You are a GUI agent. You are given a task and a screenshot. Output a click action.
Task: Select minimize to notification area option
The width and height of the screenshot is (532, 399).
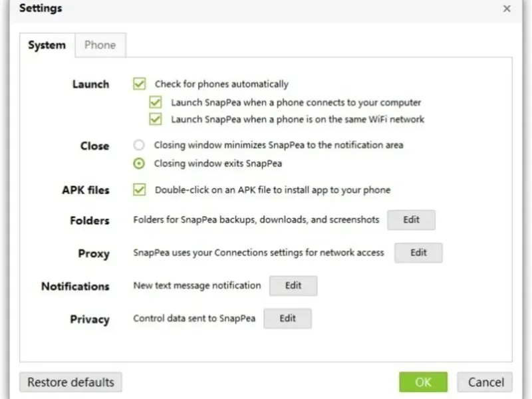(139, 144)
